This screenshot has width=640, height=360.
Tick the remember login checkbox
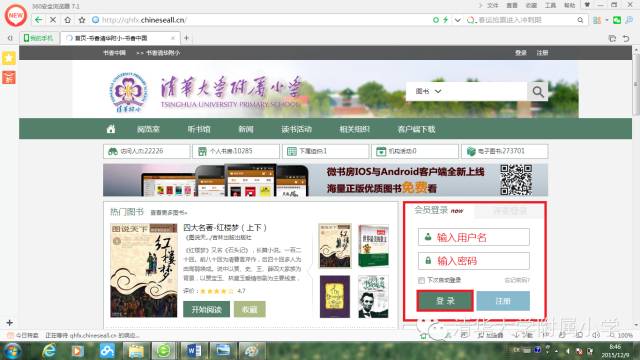tap(421, 280)
